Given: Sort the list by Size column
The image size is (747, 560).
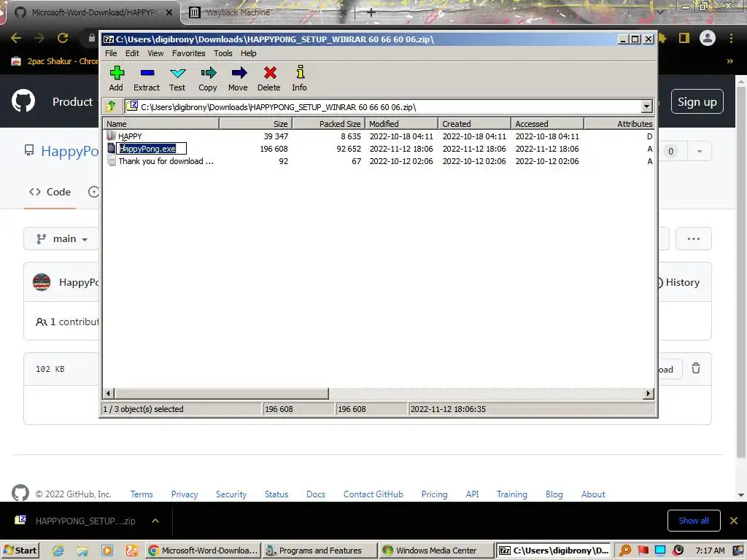Looking at the screenshot, I should pyautogui.click(x=255, y=124).
